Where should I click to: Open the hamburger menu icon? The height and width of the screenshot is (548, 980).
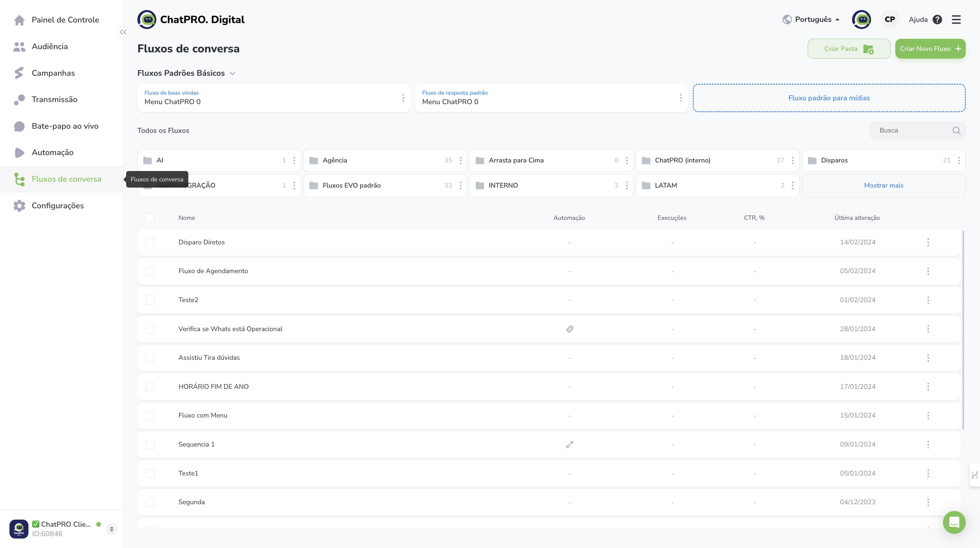(x=956, y=20)
